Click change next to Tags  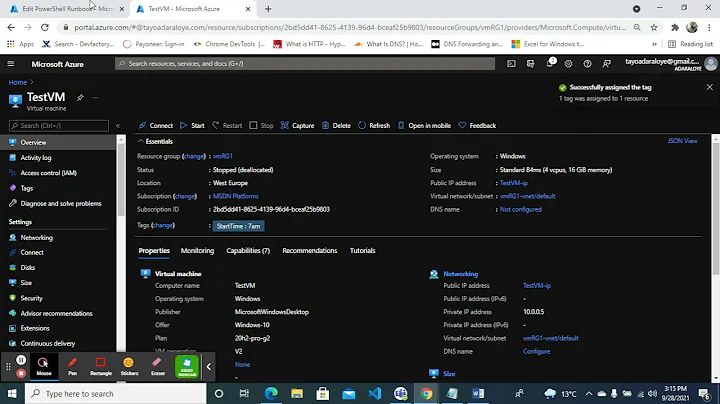pos(163,225)
